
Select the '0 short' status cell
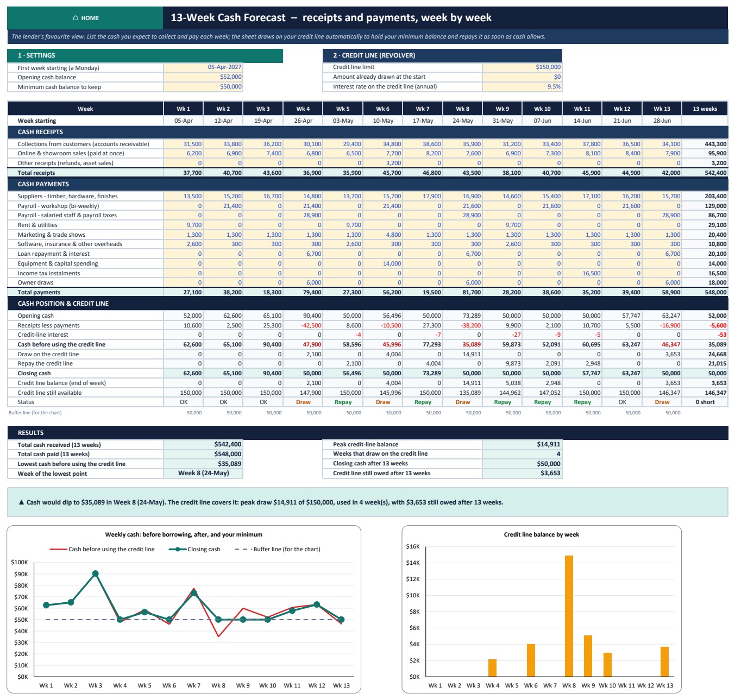(705, 402)
